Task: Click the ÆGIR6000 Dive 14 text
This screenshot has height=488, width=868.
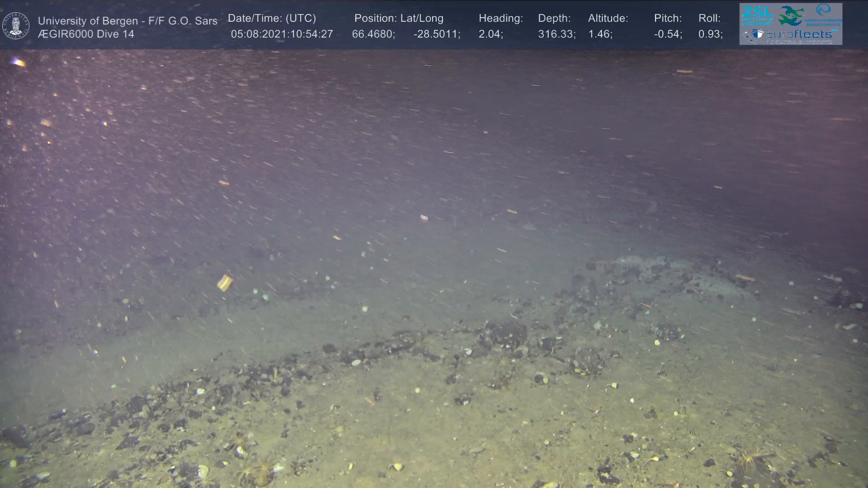Action: (x=86, y=34)
